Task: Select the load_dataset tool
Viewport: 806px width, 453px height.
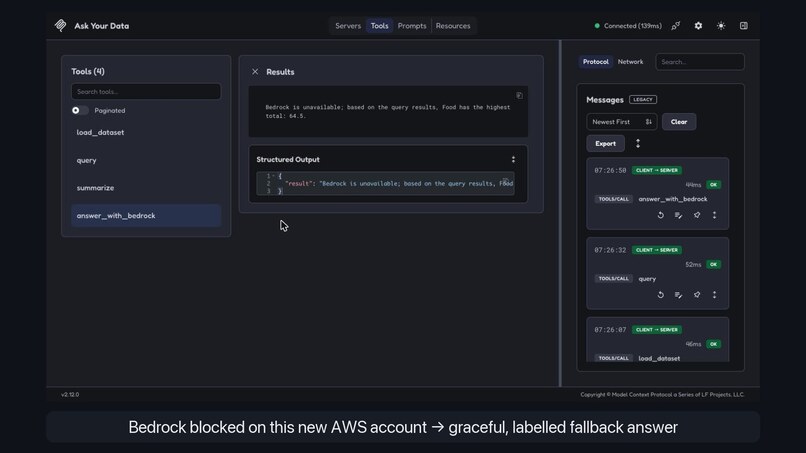Action: 146,132
